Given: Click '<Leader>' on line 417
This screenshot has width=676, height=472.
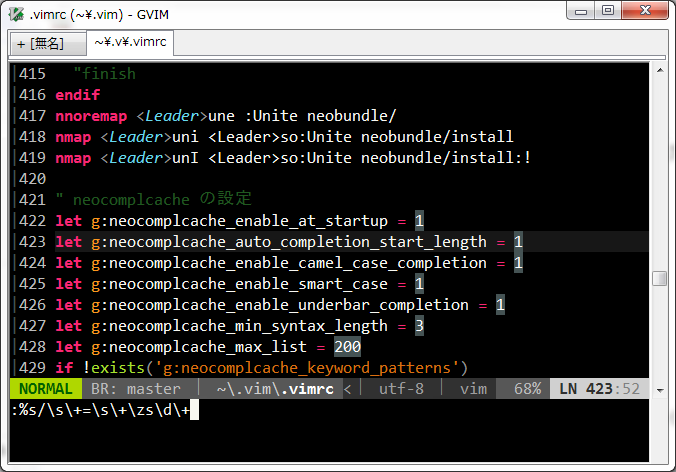Looking at the screenshot, I should coord(172,116).
